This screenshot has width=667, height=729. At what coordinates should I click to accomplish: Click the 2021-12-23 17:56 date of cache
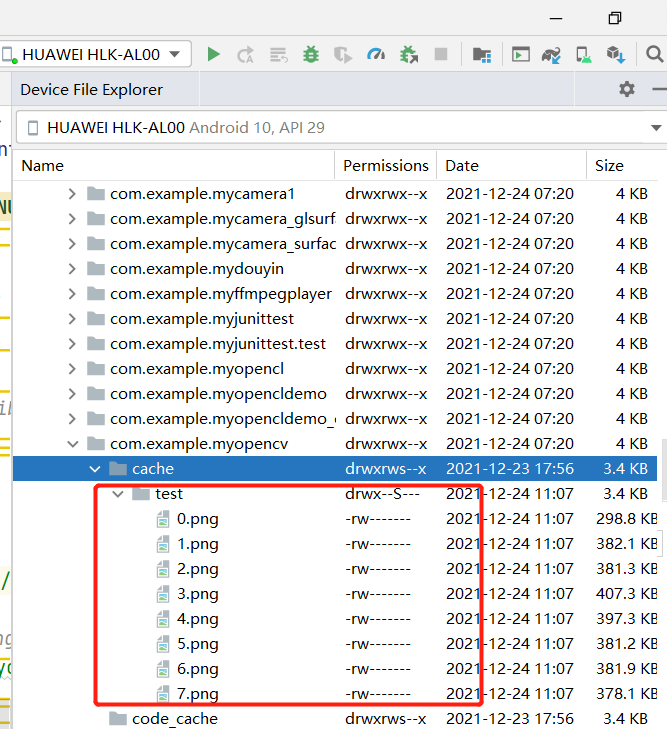(x=510, y=469)
